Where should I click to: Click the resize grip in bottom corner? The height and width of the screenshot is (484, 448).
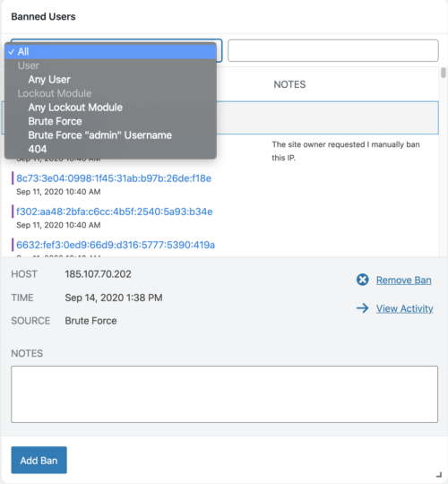pos(439,474)
